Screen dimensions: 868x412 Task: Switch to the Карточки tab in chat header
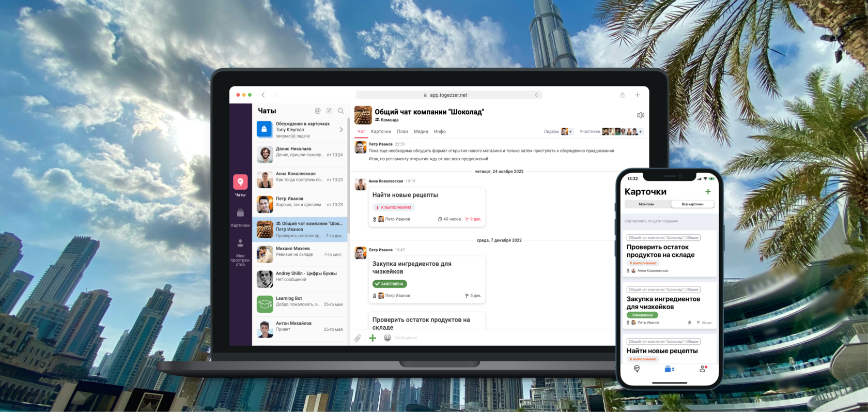pyautogui.click(x=381, y=131)
